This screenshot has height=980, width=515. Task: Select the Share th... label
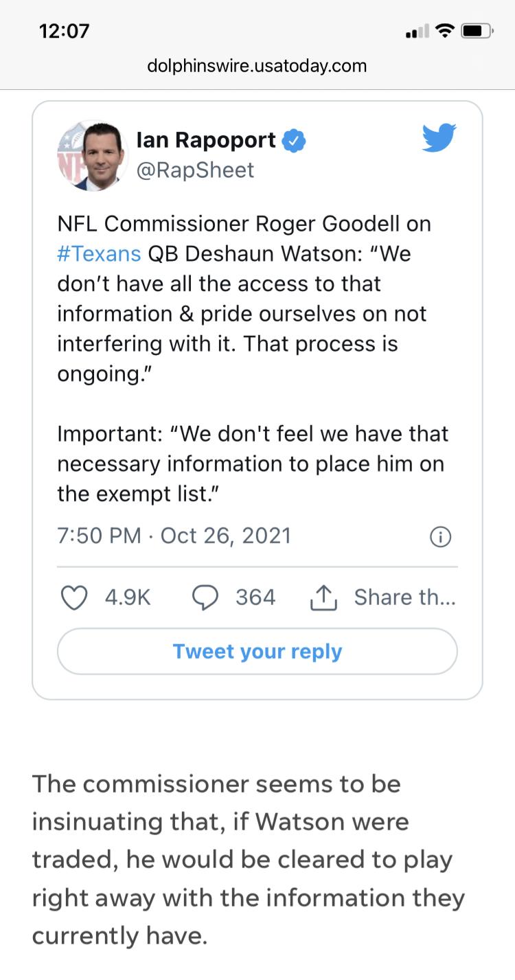coord(404,597)
